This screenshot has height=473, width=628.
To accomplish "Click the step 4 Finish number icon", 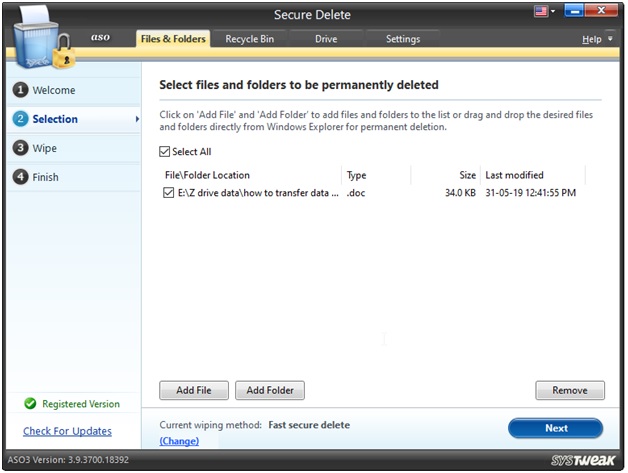I will pyautogui.click(x=20, y=177).
